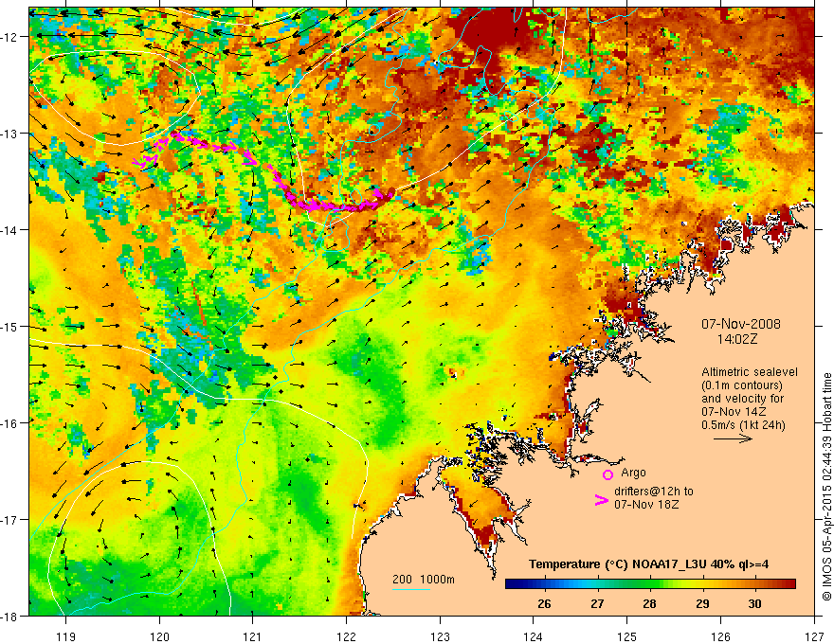Viewport: 834px width, 644px height.
Task: Click the 'drifters@12h to' legend label
Action: (x=654, y=492)
